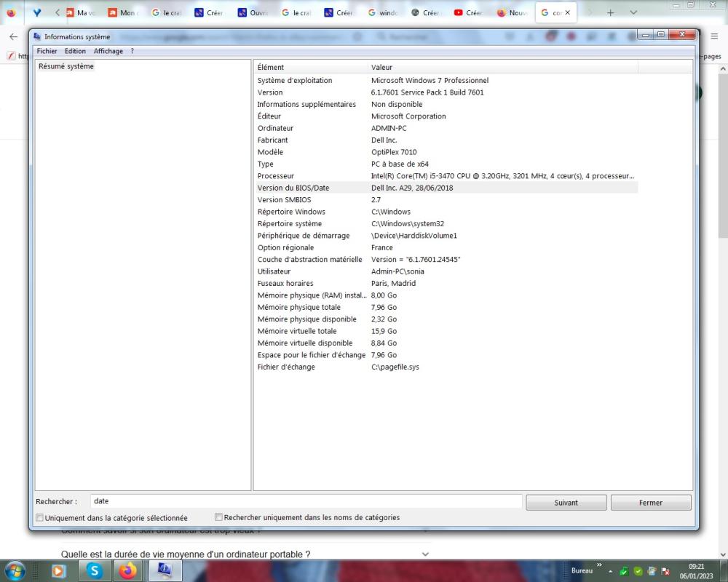Open the Firefox list-all-tabs dropdown
This screenshot has width=728, height=582.
click(633, 13)
